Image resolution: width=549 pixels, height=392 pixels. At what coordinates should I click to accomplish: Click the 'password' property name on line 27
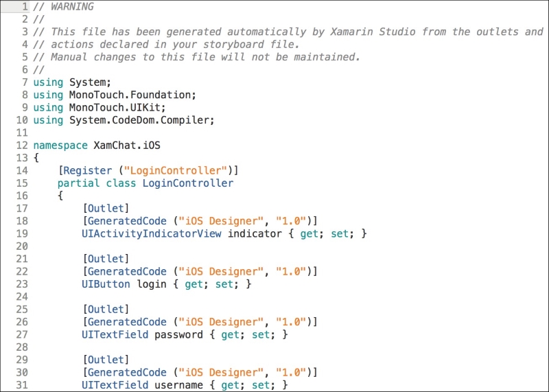coord(178,334)
